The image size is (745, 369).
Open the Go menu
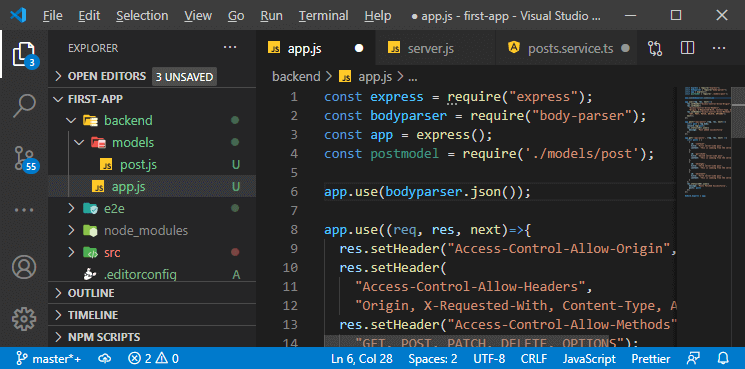236,16
